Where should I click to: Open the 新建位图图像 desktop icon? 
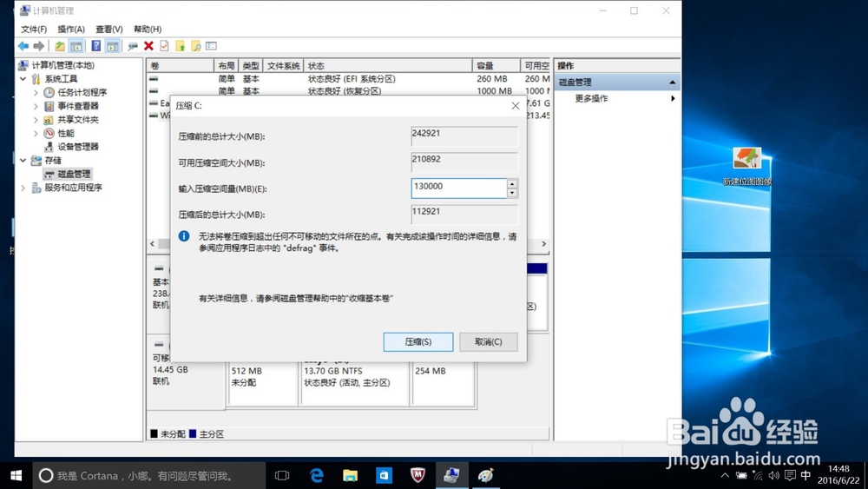click(746, 166)
